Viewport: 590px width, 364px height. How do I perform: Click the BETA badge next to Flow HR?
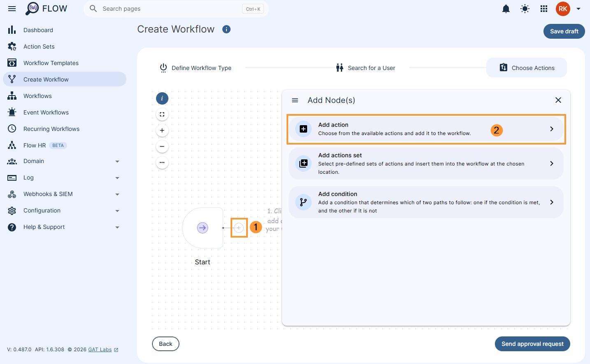point(58,145)
